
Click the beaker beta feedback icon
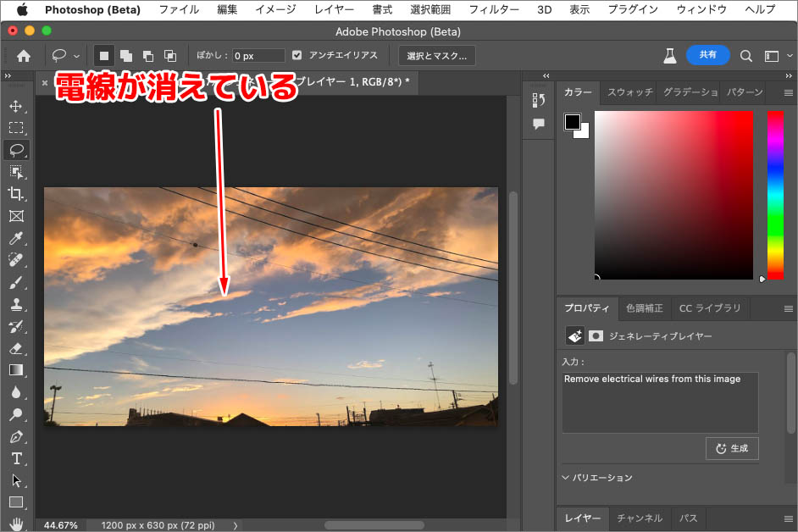click(x=670, y=55)
